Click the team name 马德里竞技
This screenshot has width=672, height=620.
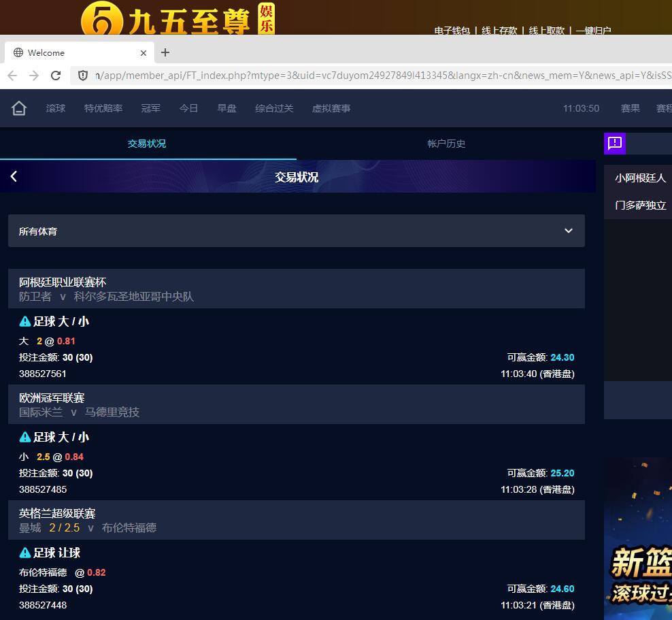coord(112,412)
